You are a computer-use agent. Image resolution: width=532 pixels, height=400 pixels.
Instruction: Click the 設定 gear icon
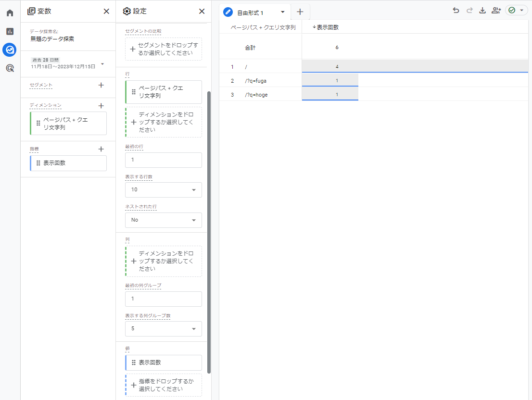(127, 11)
